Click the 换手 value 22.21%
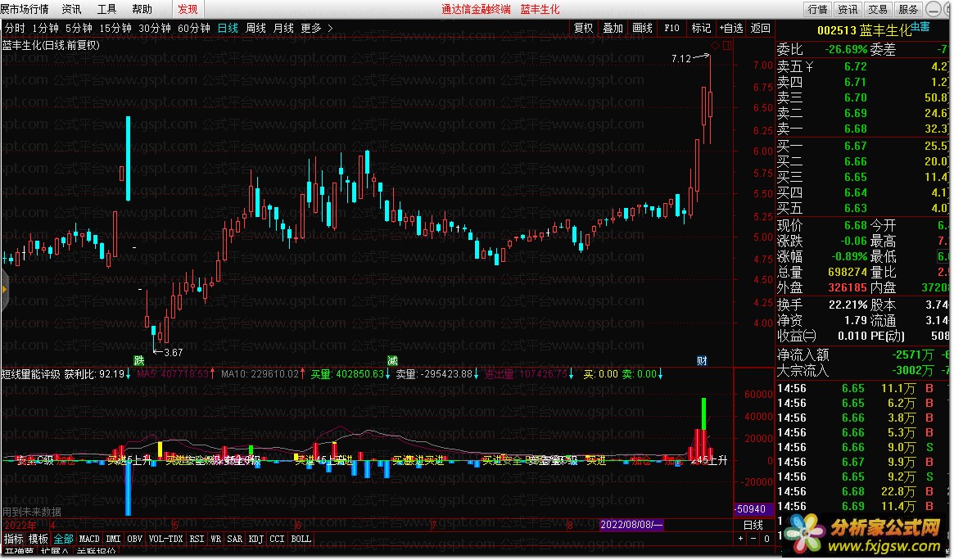 coord(848,305)
